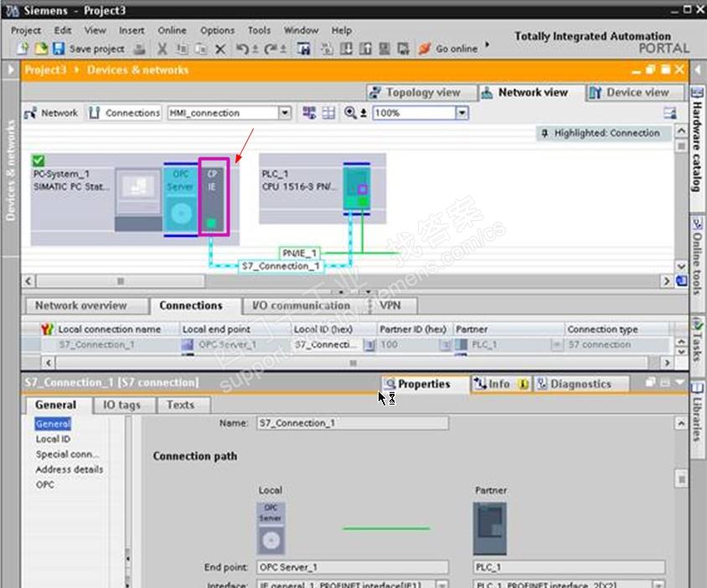
Task: Click the Save project disk icon
Action: [59, 49]
